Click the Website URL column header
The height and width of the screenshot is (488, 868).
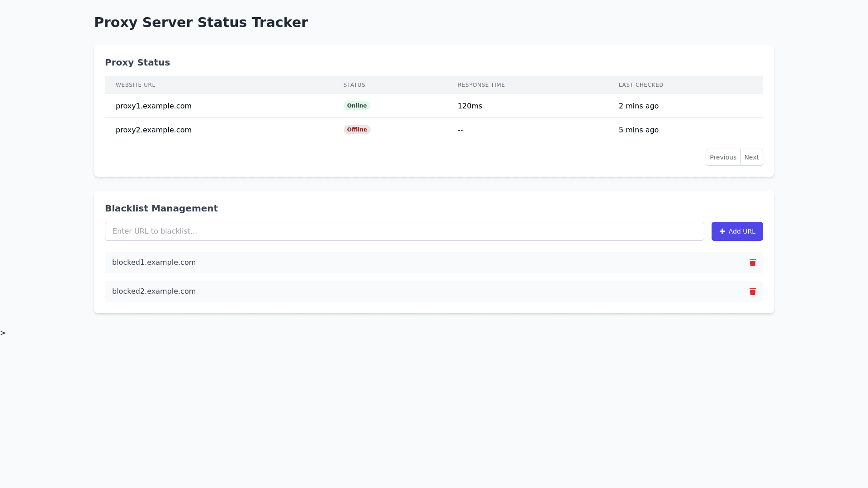pos(135,85)
